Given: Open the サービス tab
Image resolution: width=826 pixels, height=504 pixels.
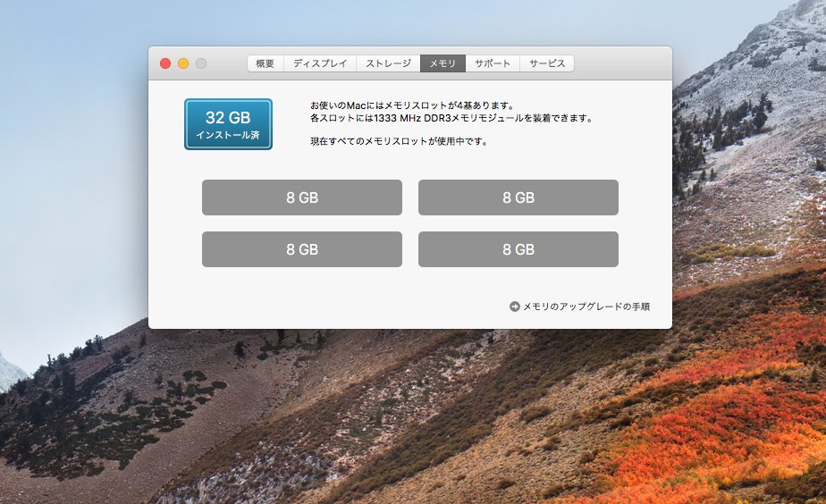Looking at the screenshot, I should [547, 63].
